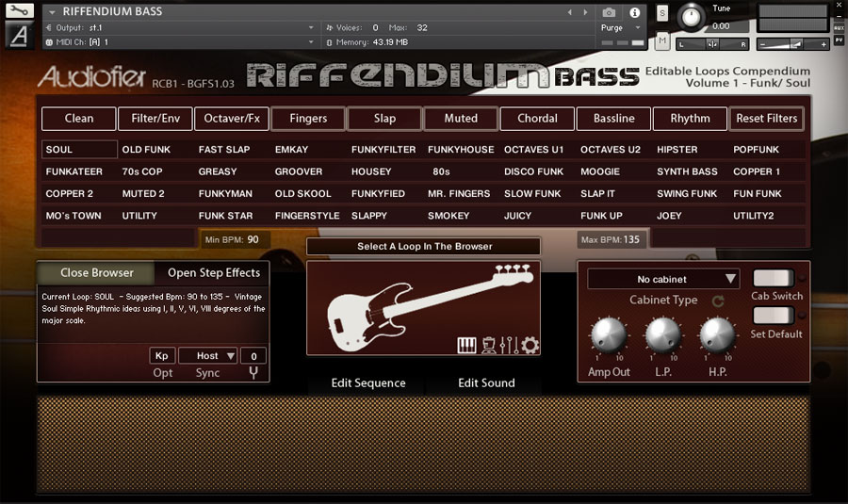Expand the RIFFENDIUM BASS instrument arrow
The image size is (848, 504).
(x=52, y=12)
